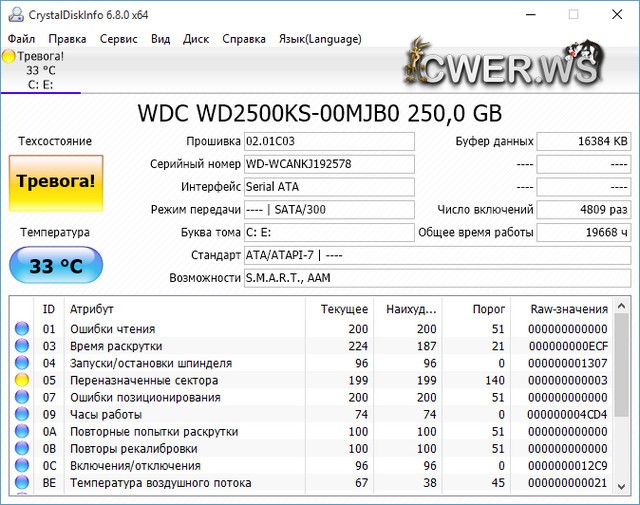Click blue status dot for Температура воздушного потока
The height and width of the screenshot is (505, 640).
coord(22,484)
